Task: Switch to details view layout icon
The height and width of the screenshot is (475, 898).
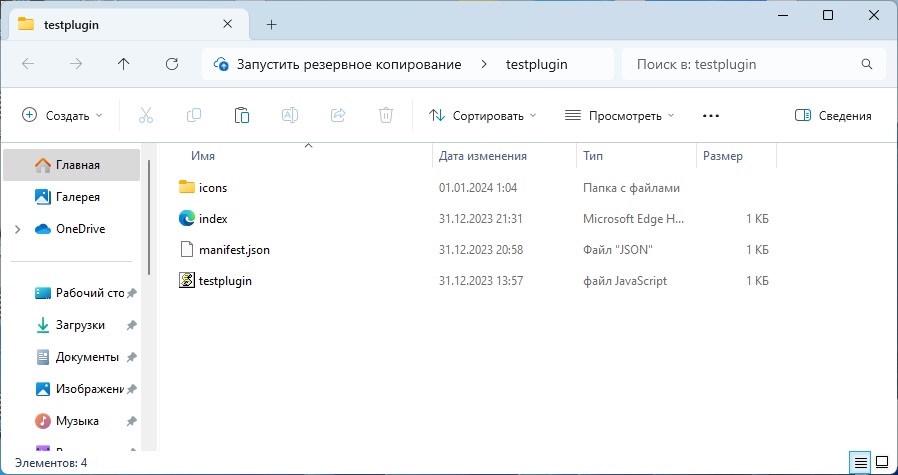Action: (860, 462)
